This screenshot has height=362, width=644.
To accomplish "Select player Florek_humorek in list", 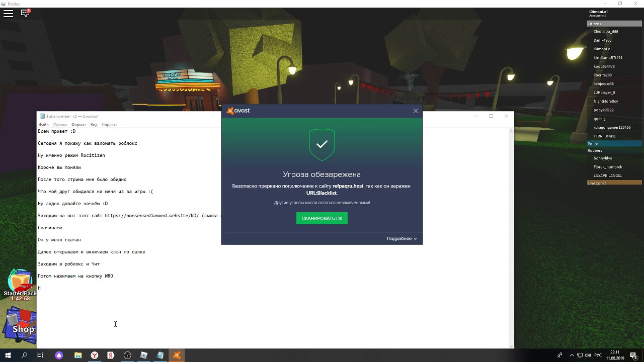I will coord(608,167).
